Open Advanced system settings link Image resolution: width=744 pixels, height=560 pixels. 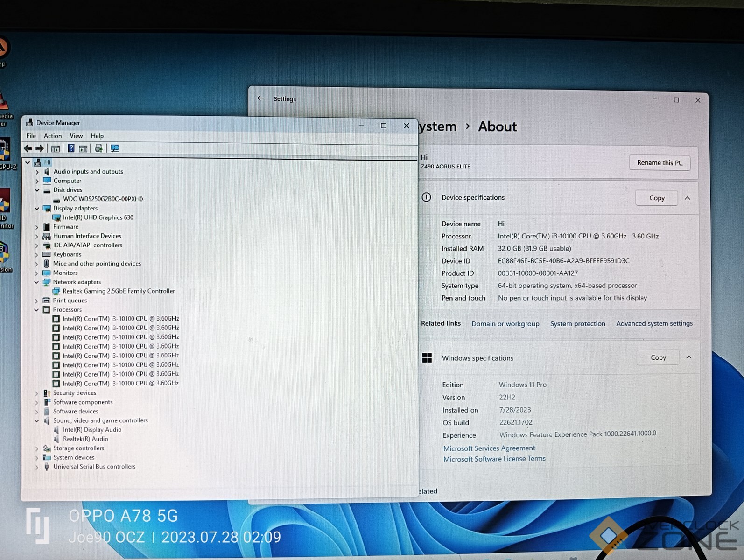pos(654,323)
